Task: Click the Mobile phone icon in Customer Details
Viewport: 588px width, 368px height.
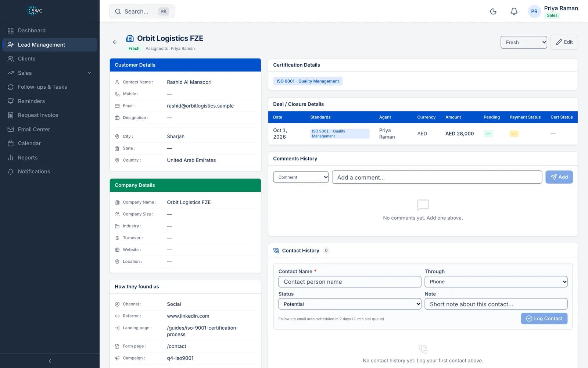Action: pos(117,94)
